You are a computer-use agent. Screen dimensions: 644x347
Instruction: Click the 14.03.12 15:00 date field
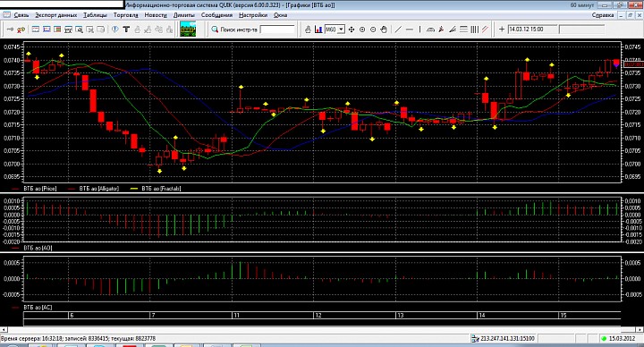click(533, 30)
